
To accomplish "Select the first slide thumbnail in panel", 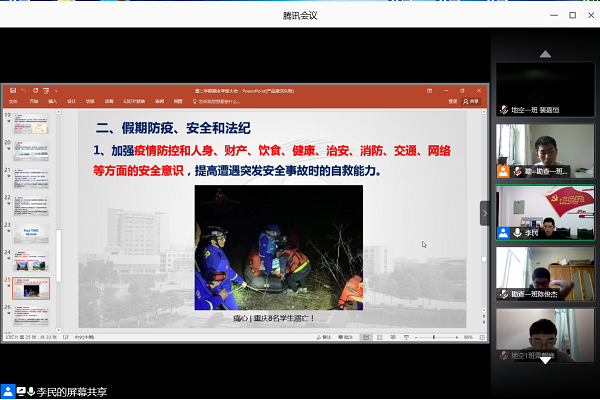I will click(x=33, y=121).
